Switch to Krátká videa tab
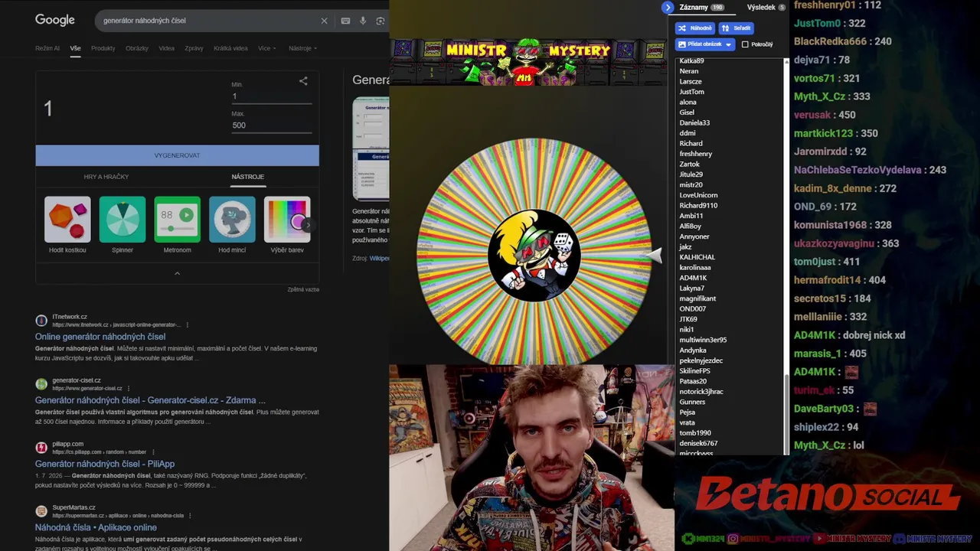980x551 pixels. 230,48
